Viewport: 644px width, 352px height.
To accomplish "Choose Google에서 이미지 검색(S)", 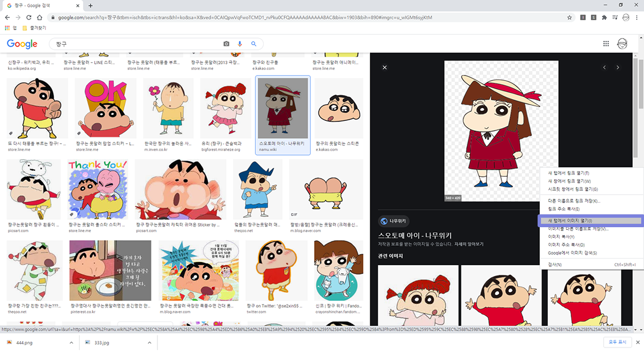I will point(591,253).
